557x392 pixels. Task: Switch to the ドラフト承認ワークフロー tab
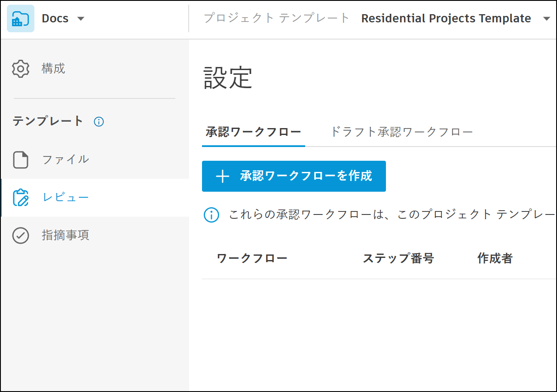coord(401,132)
